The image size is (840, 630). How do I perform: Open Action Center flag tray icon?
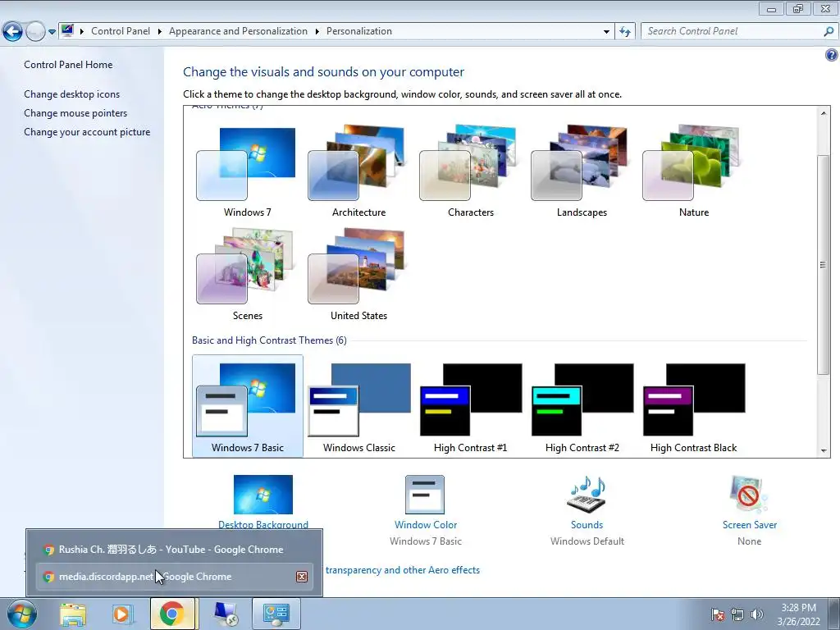[718, 614]
